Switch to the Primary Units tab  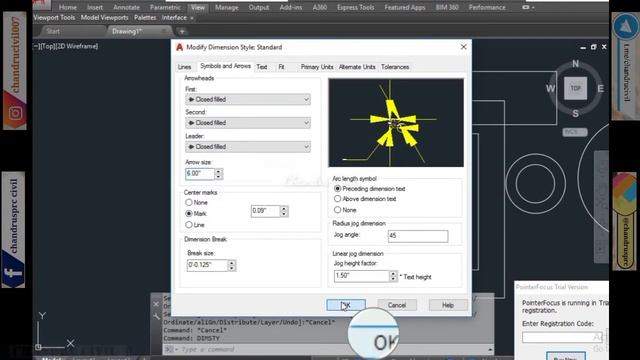(x=317, y=67)
